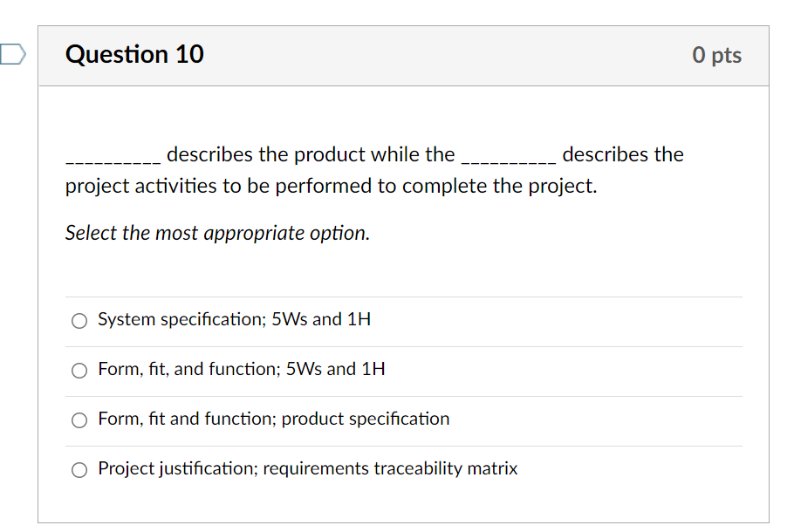
Task: Choose 'Form, fit, and function; 5Ws and 1H' option
Action: click(x=79, y=371)
